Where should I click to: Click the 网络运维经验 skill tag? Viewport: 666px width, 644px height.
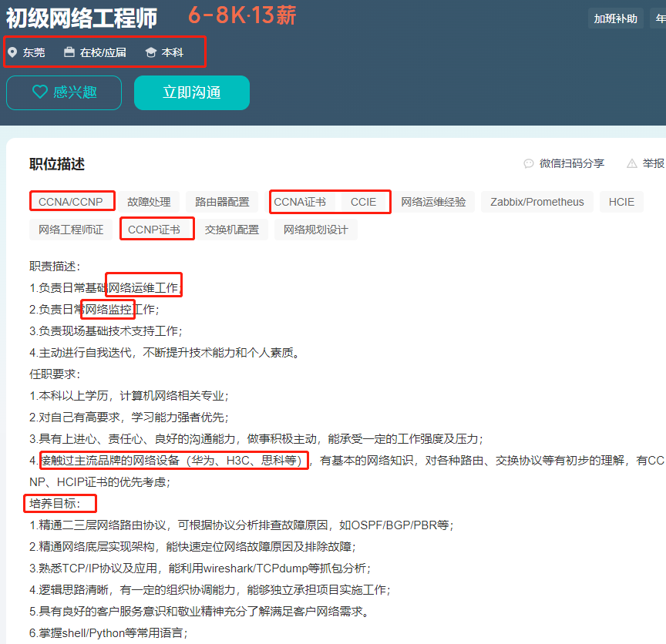433,202
